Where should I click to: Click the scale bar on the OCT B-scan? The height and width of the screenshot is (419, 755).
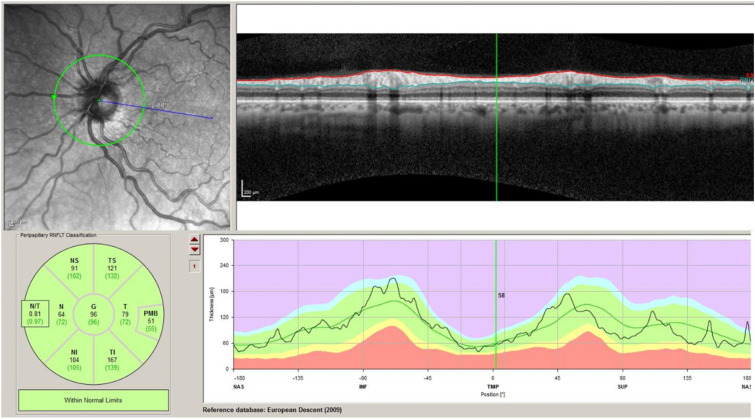246,189
